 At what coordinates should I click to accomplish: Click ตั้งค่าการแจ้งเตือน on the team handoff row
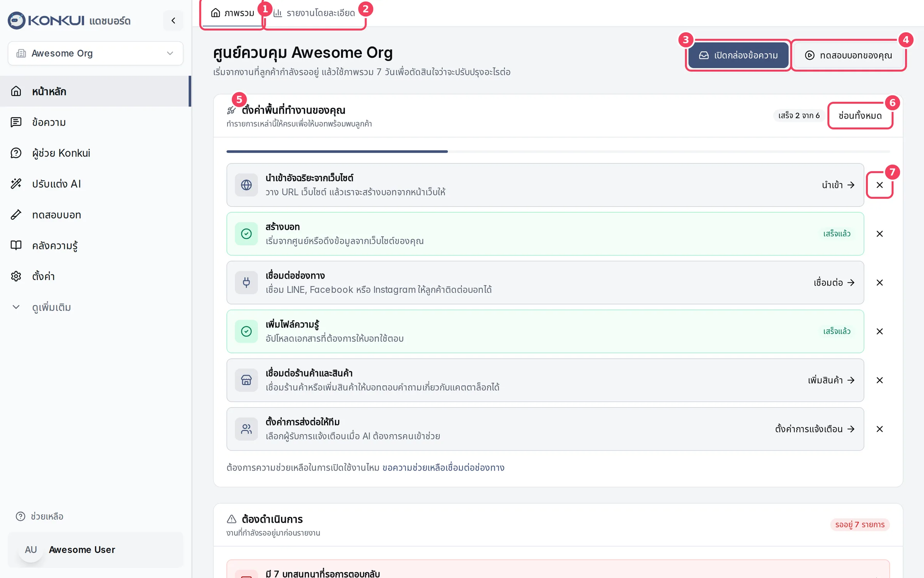[815, 429]
